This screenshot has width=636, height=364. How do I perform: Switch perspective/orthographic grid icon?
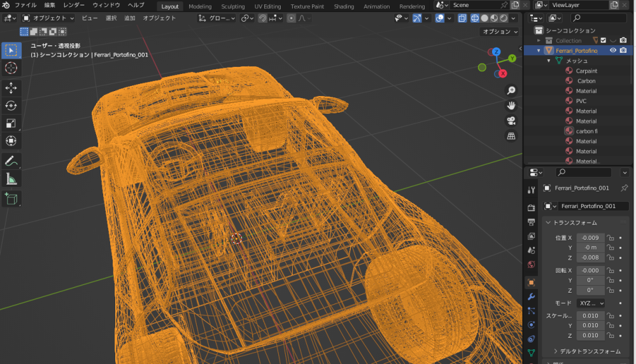(511, 136)
